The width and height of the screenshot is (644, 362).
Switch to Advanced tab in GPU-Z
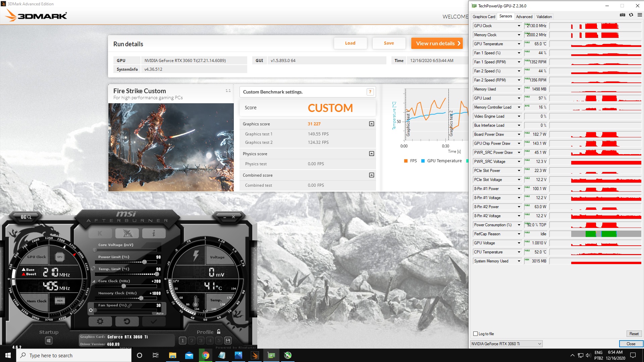pyautogui.click(x=524, y=16)
